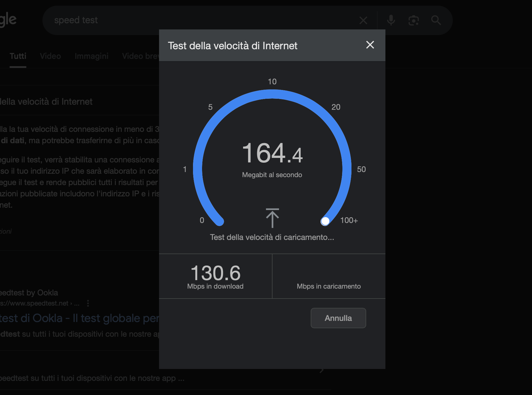Activate voice search with the microphone icon
Viewport: 532px width, 395px height.
[391, 20]
